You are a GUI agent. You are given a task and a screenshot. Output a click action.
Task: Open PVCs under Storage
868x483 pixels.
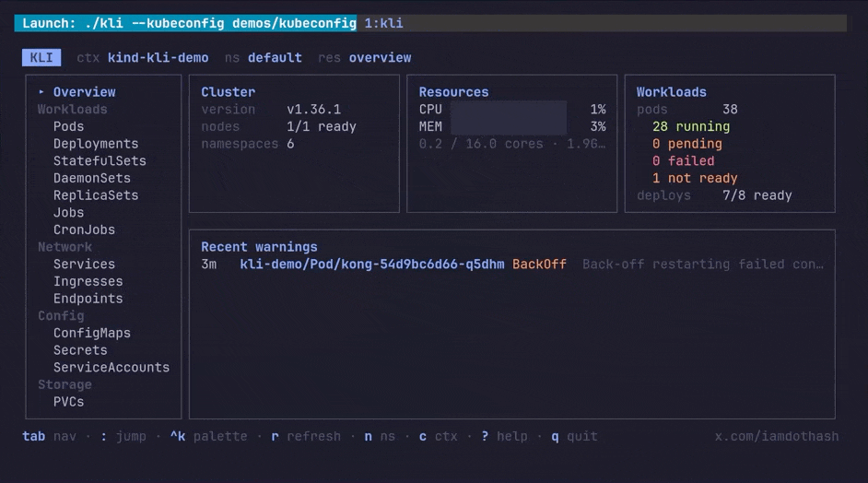pos(68,401)
